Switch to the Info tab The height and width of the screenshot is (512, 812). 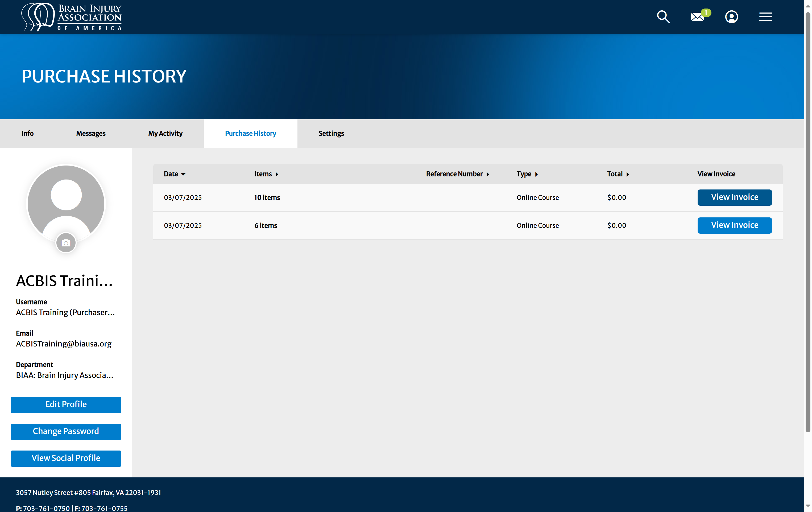tap(27, 133)
